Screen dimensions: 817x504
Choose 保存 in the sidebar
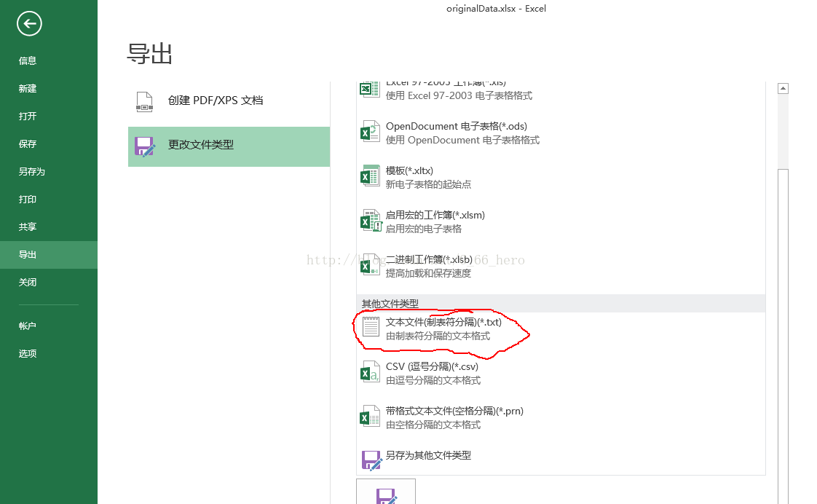[x=28, y=144]
